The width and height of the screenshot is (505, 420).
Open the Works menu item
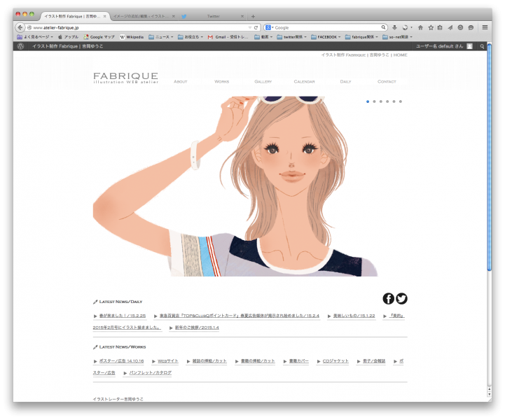point(221,82)
